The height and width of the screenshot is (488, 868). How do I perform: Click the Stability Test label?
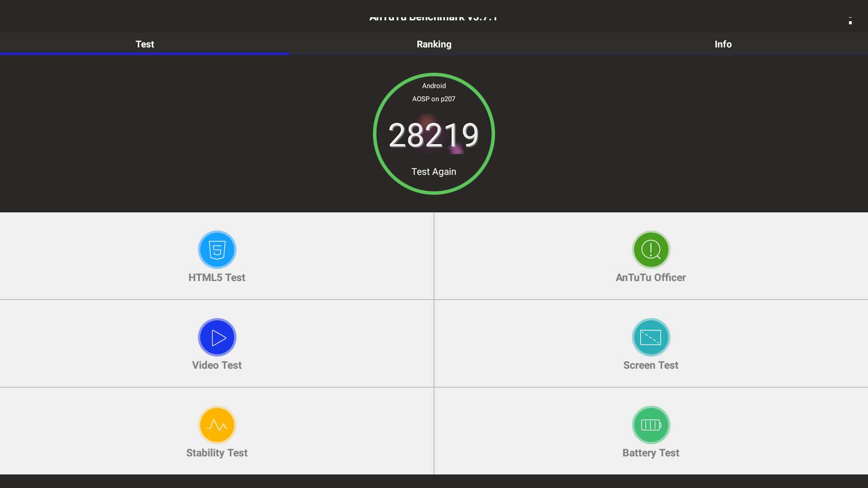[217, 453]
